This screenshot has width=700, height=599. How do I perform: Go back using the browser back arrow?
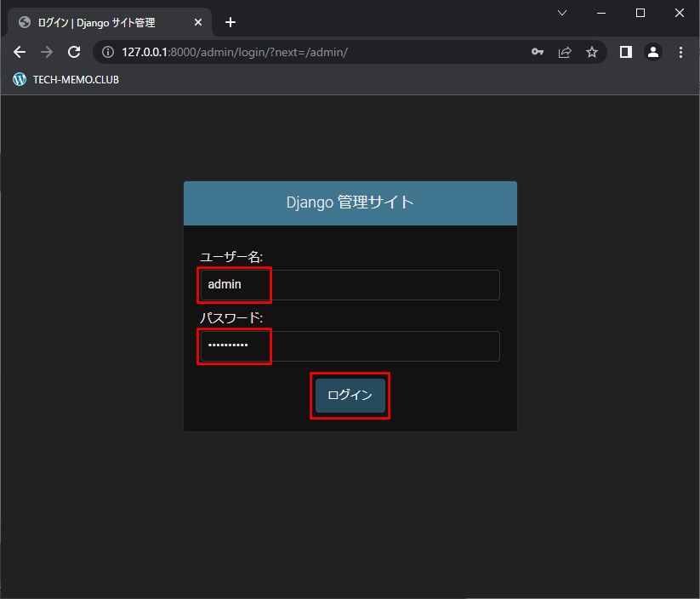[20, 52]
